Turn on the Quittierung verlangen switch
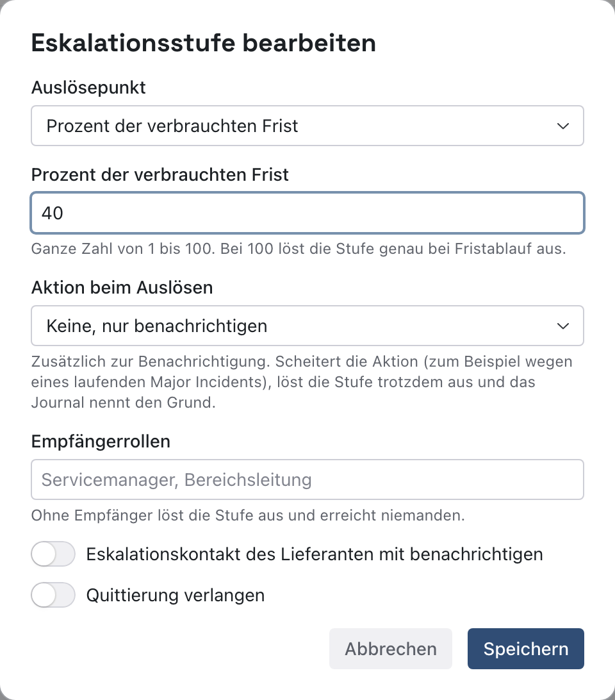The width and height of the screenshot is (615, 700). [53, 595]
